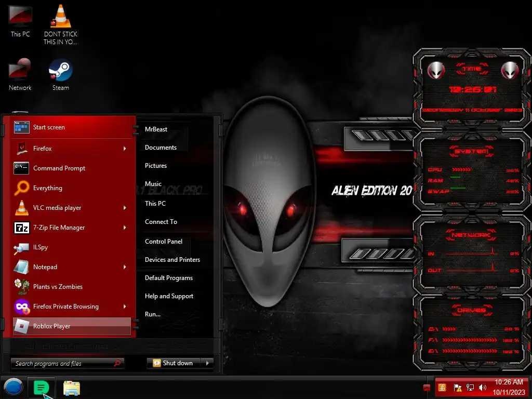Open Default Programs
Viewport: 532px width, 399px height.
tap(169, 278)
